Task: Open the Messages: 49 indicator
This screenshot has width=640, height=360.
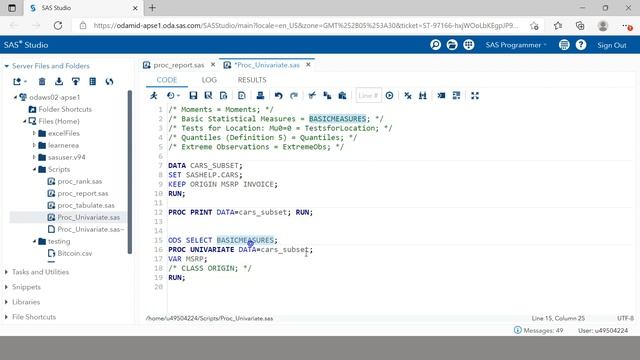Action: (x=538, y=330)
